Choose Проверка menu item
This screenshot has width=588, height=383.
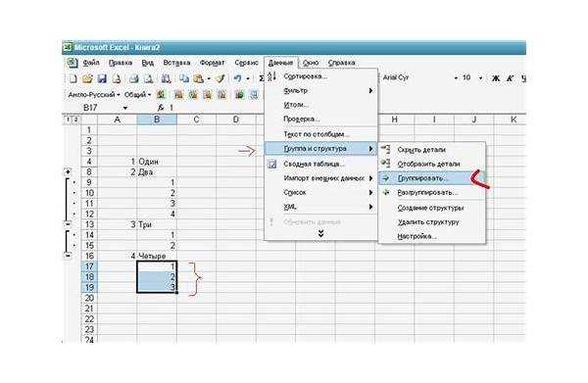pyautogui.click(x=320, y=119)
